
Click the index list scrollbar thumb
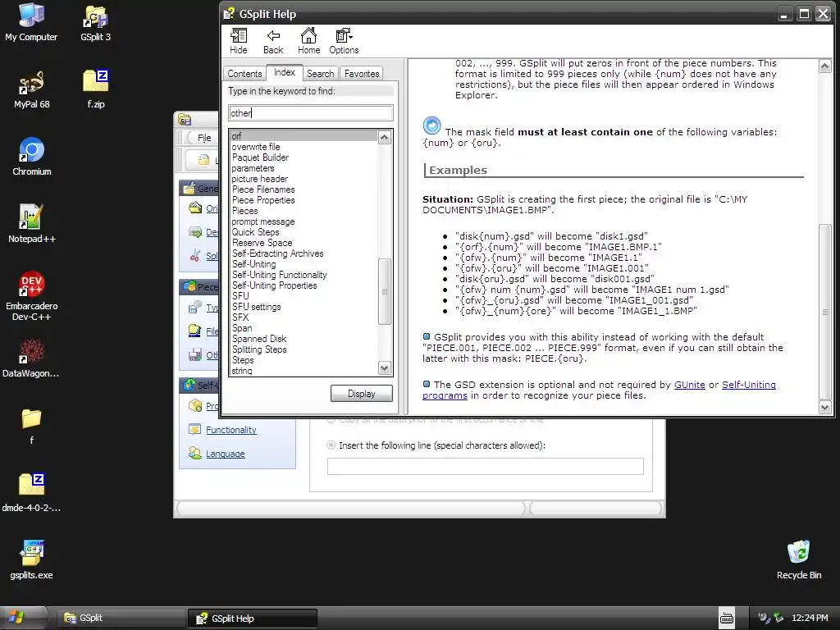point(384,291)
